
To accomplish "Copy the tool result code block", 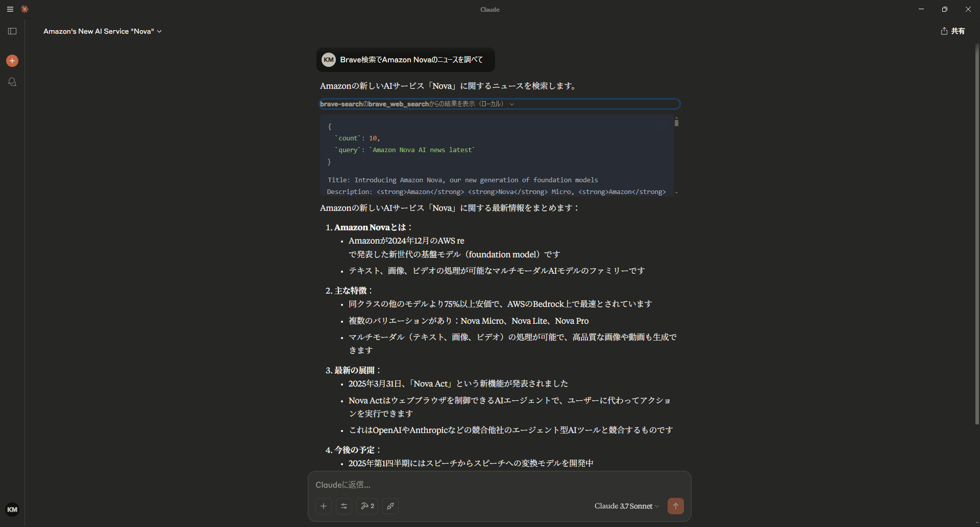I will (660, 126).
